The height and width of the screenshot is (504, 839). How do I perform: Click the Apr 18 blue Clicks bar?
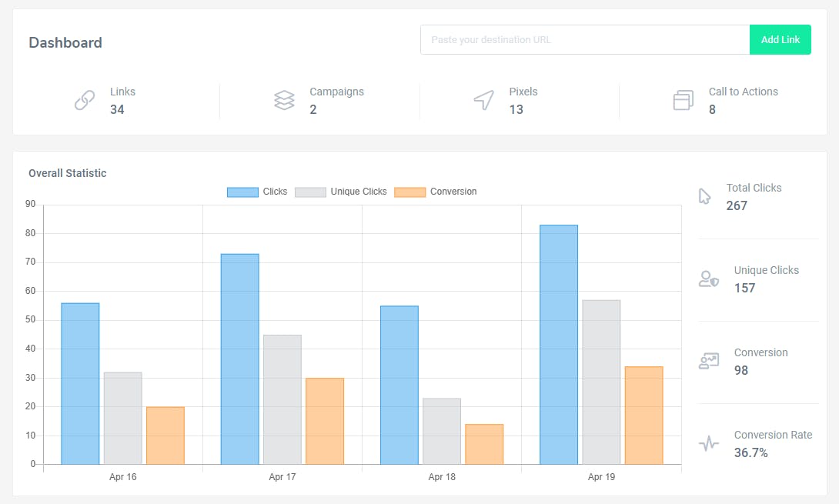[399, 386]
